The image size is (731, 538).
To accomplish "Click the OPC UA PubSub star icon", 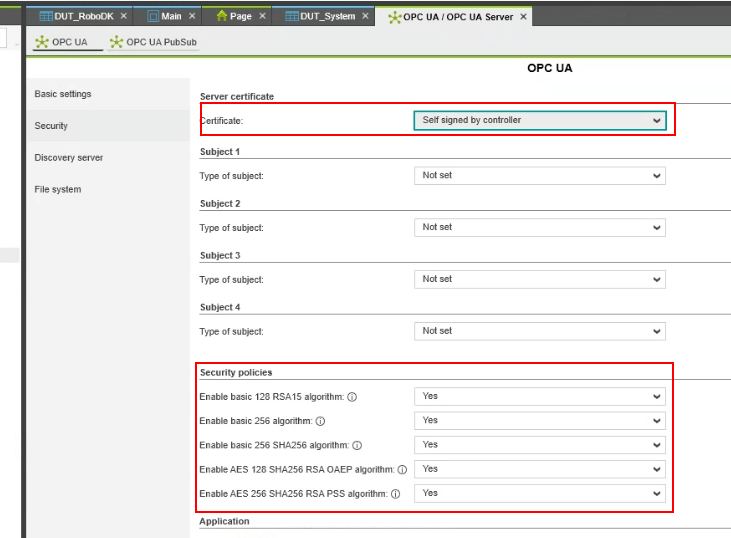I will click(116, 42).
